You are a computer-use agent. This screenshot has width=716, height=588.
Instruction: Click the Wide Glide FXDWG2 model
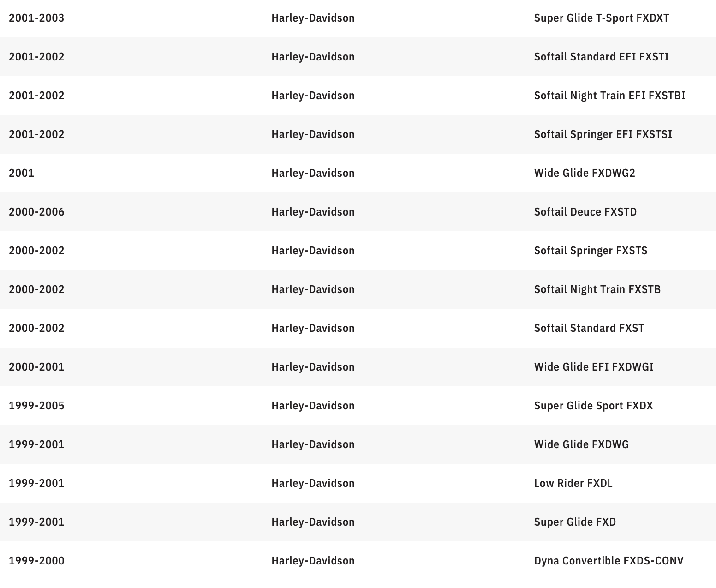coord(584,173)
